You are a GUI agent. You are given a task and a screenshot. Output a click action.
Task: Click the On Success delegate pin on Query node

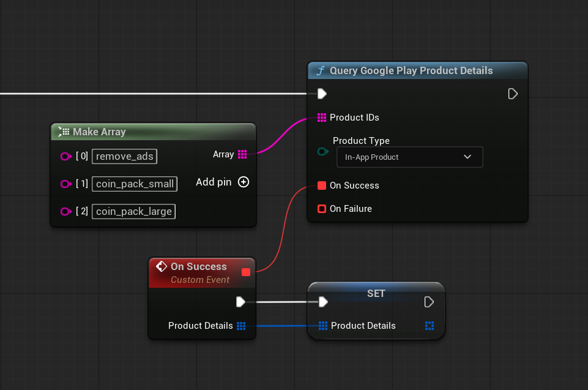pyautogui.click(x=322, y=186)
